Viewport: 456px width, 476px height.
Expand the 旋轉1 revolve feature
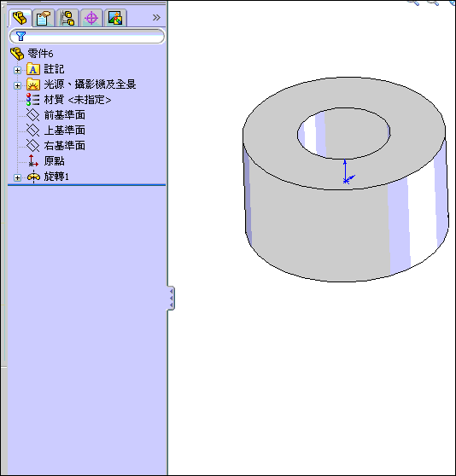[x=17, y=177]
